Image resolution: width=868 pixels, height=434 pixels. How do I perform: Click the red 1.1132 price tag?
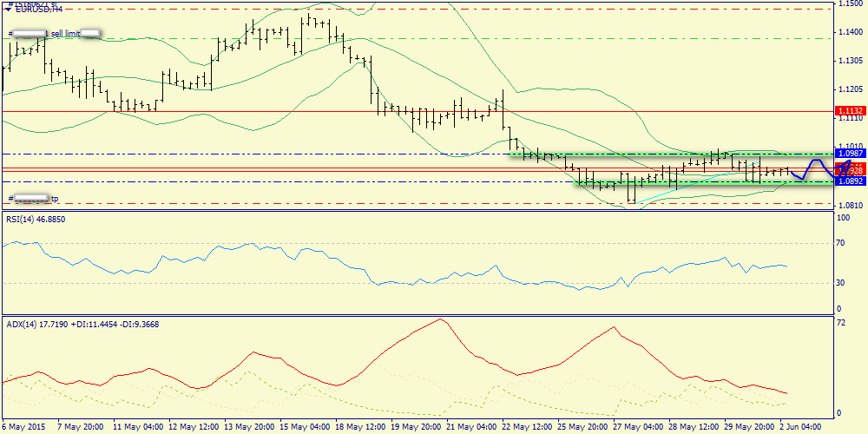[x=850, y=111]
